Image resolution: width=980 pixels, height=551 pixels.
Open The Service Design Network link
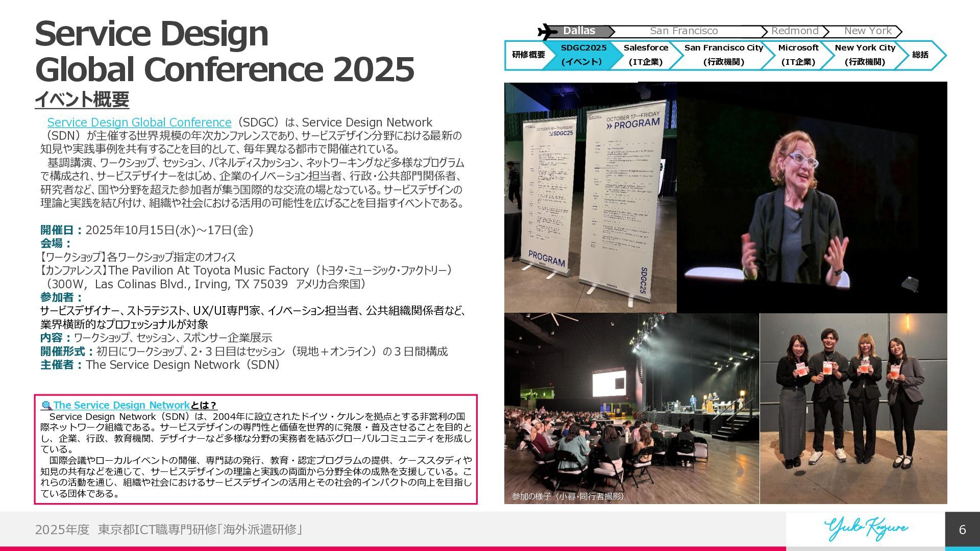click(x=121, y=405)
